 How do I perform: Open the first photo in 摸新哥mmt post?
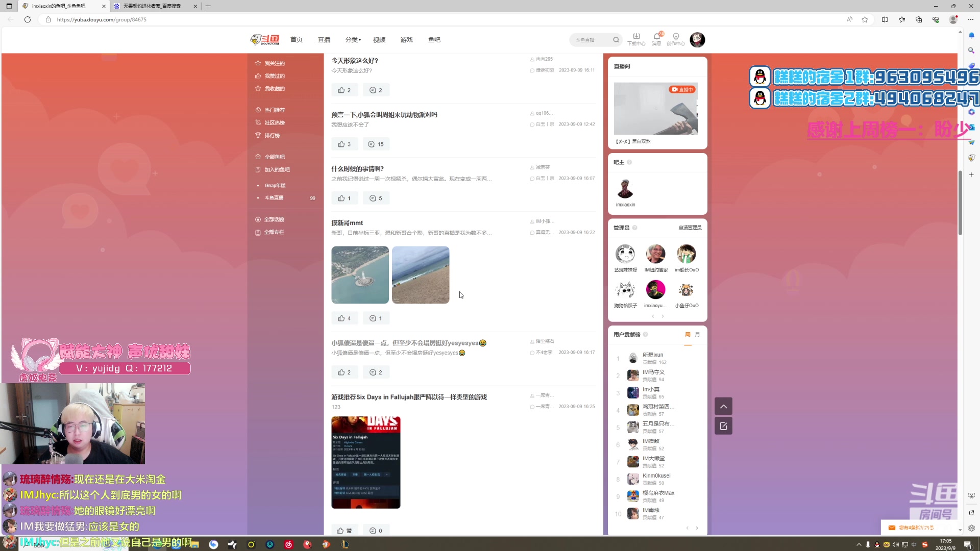pyautogui.click(x=360, y=275)
